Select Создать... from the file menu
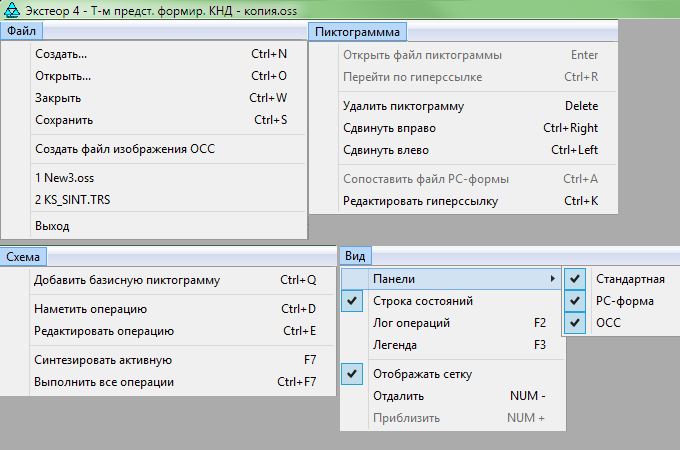 tap(61, 54)
